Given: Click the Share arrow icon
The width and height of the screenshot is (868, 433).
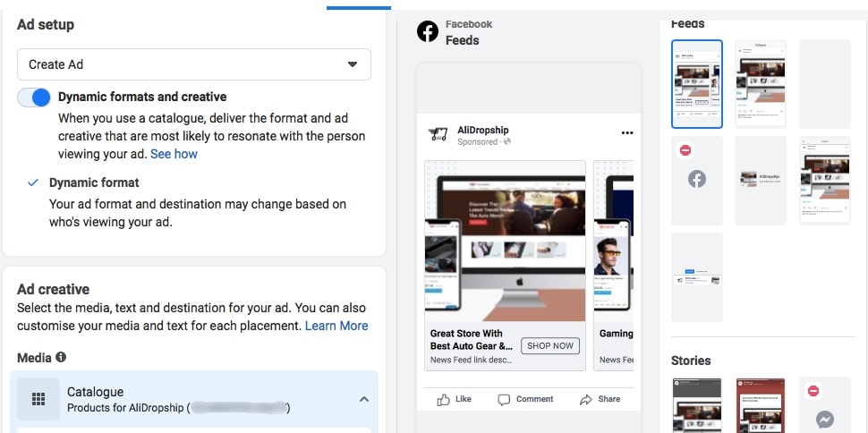Looking at the screenshot, I should [x=586, y=399].
